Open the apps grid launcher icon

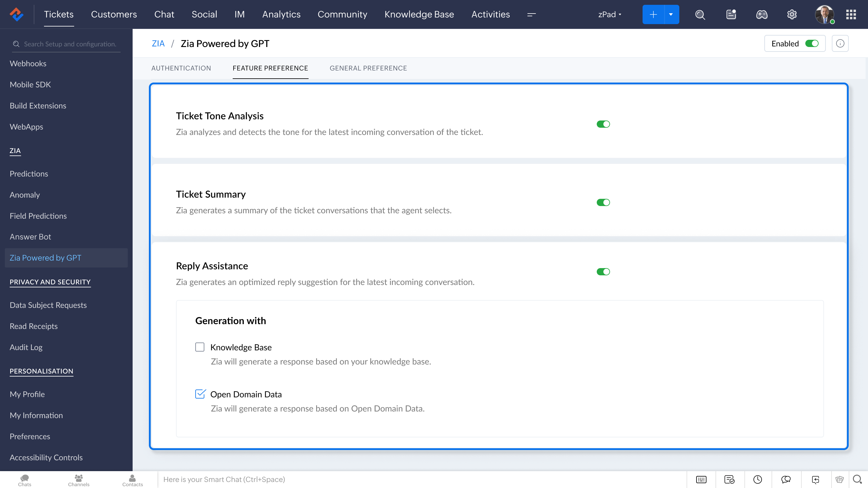851,14
